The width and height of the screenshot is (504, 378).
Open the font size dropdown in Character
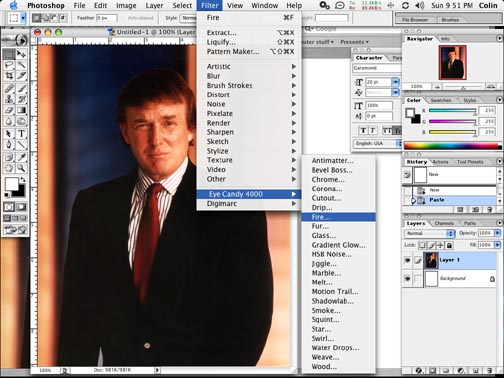[395, 82]
